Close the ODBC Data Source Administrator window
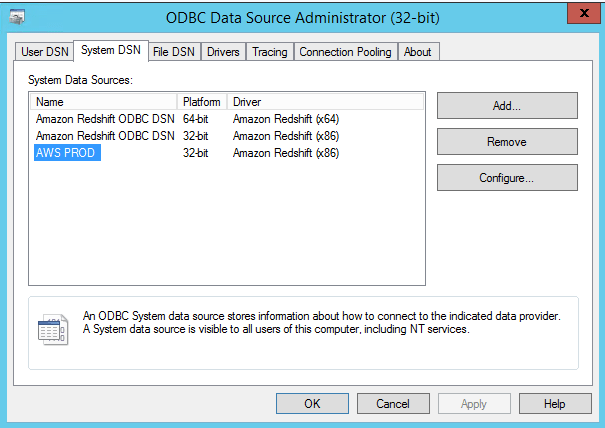The width and height of the screenshot is (605, 428). pos(584,13)
